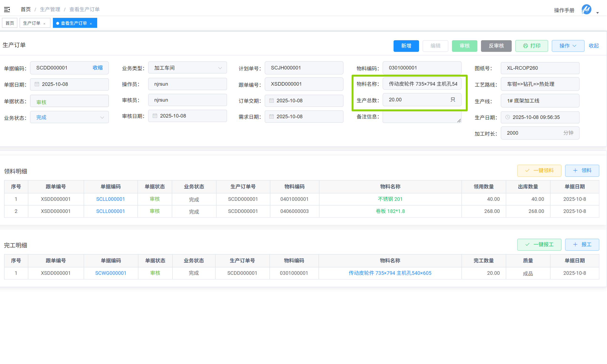Viewport: 607px width, 364px height.
Task: Close the 查看生产订单 tab x icon
Action: click(91, 24)
